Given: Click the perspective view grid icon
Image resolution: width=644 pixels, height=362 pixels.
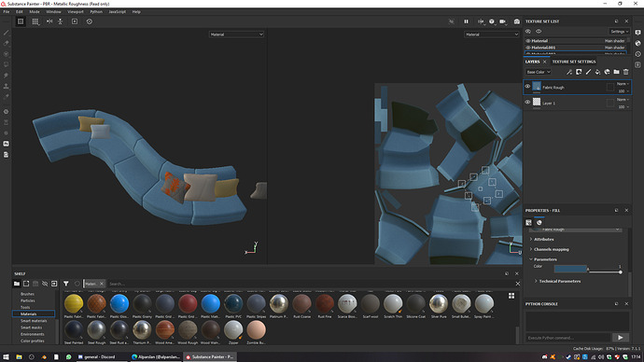Looking at the screenshot, I should 21,21.
